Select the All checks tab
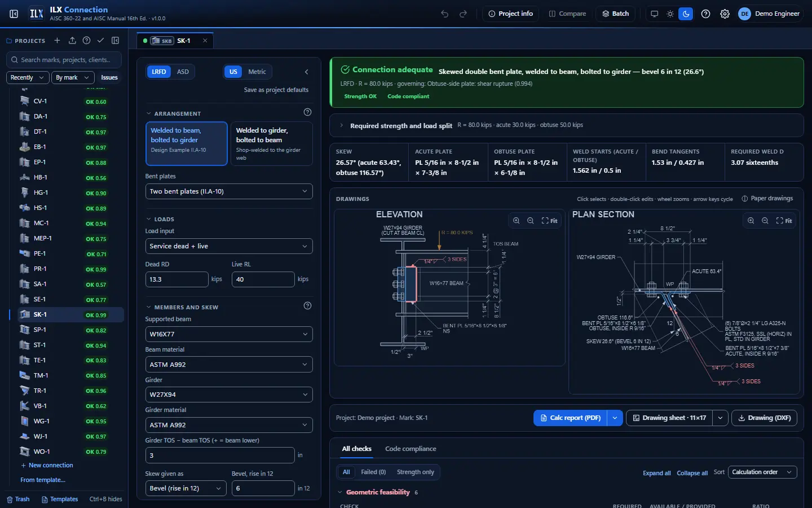The image size is (812, 508). (356, 449)
